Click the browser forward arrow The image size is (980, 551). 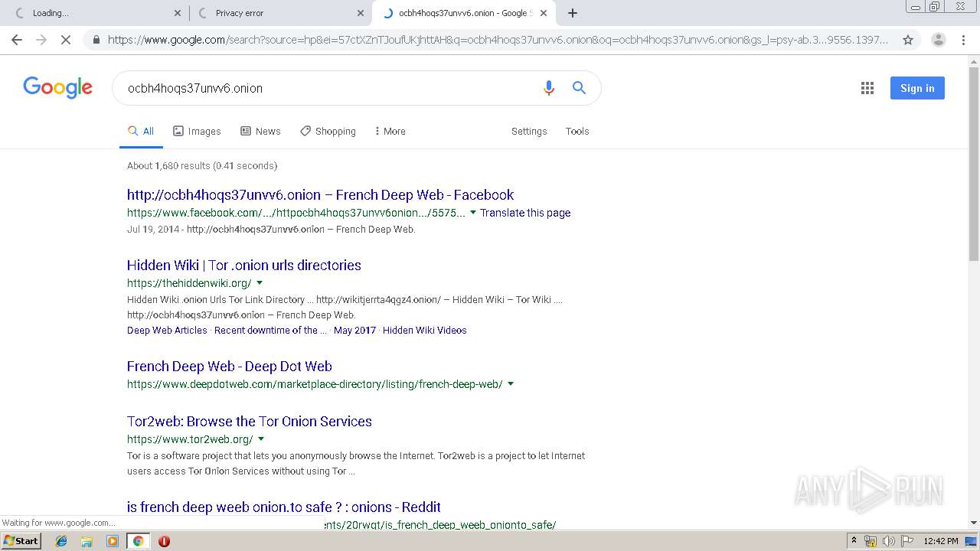[x=41, y=40]
